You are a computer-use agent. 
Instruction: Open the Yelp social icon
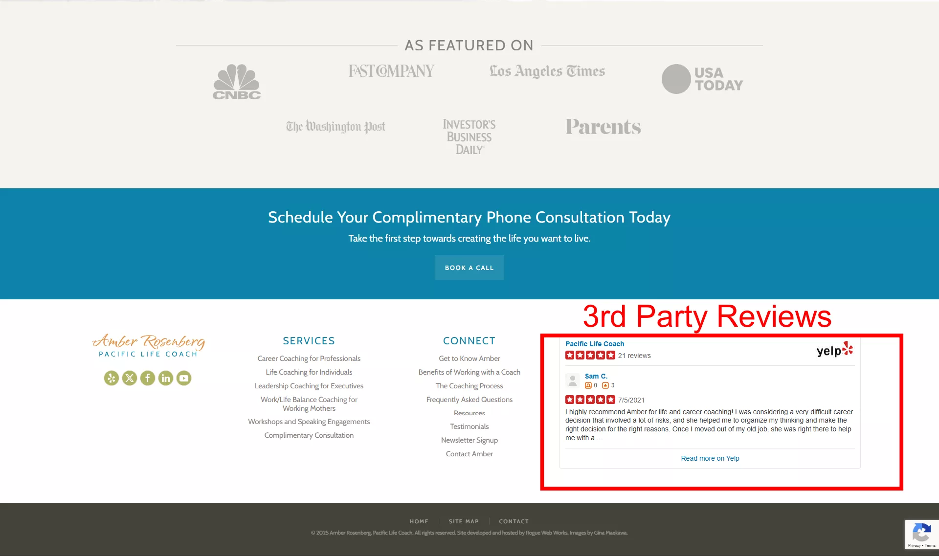coord(111,378)
